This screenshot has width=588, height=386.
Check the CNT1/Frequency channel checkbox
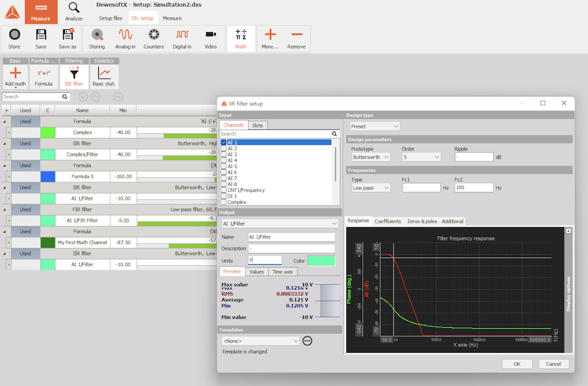[223, 190]
